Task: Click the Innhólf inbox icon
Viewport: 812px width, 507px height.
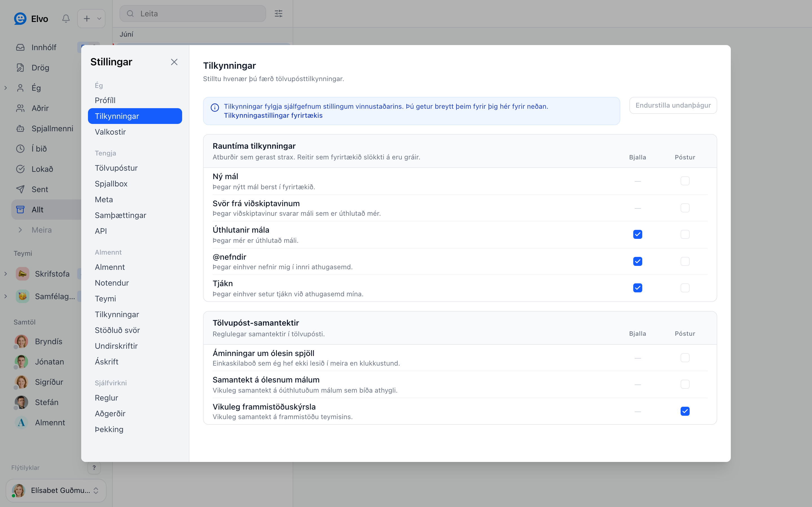Action: (20, 47)
